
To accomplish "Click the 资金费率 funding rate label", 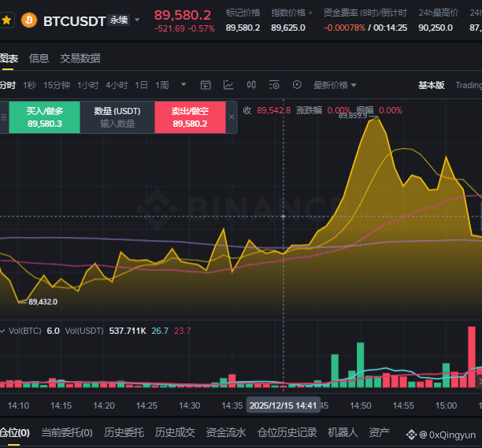I will coord(365,13).
